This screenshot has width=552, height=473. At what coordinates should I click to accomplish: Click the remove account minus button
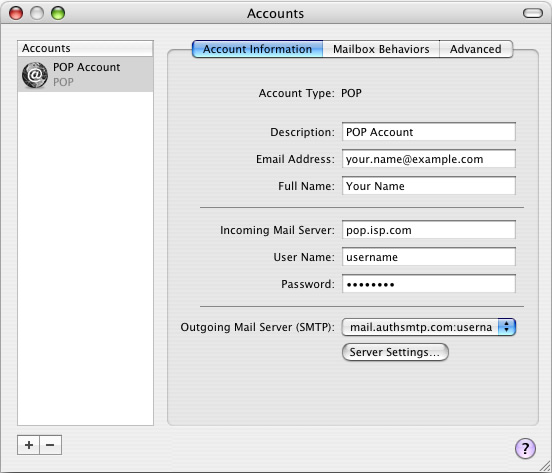pyautogui.click(x=50, y=445)
